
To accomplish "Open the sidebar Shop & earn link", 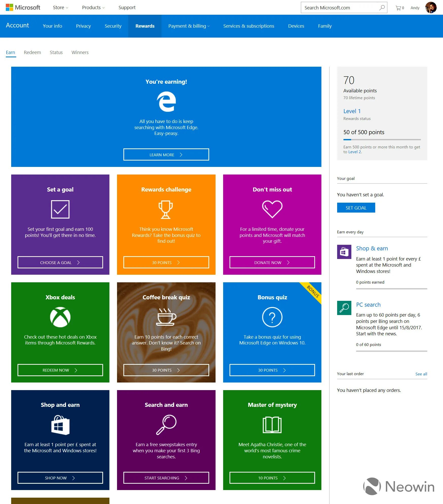I will click(372, 249).
